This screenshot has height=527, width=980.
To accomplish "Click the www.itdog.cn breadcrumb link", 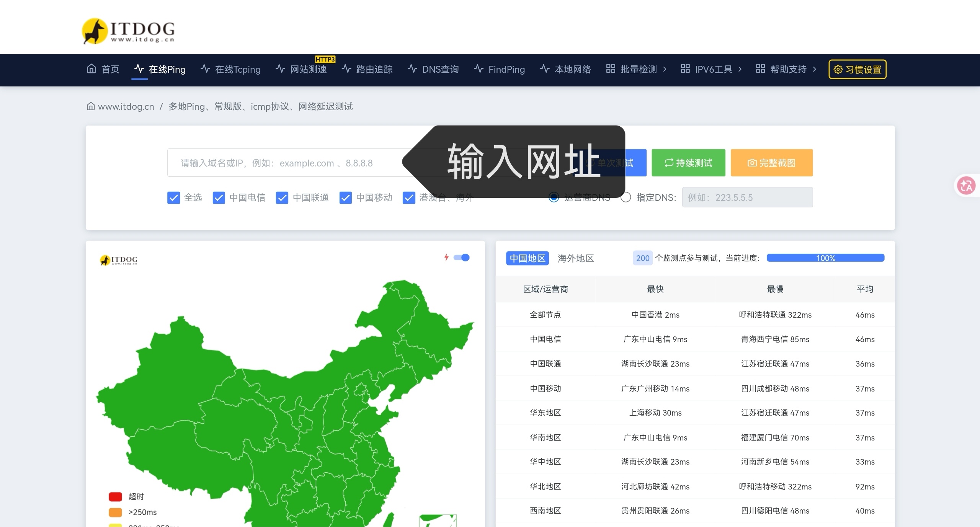I will 126,106.
